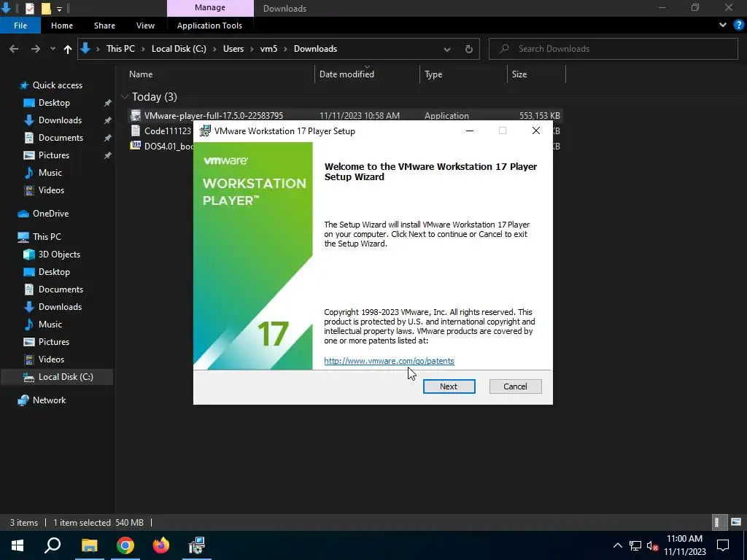
Task: Sort by Date modified column
Action: (347, 74)
